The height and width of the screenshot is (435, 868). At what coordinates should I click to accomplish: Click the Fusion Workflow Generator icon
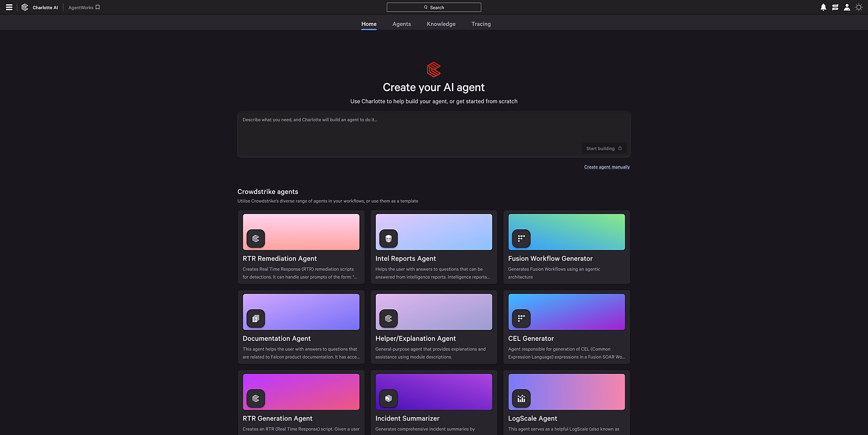pyautogui.click(x=521, y=238)
